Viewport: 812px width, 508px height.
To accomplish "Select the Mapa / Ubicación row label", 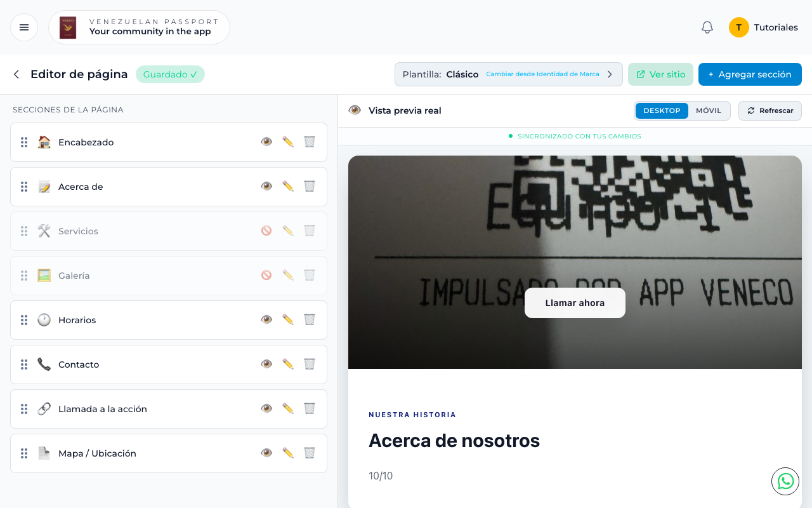I will pos(97,453).
